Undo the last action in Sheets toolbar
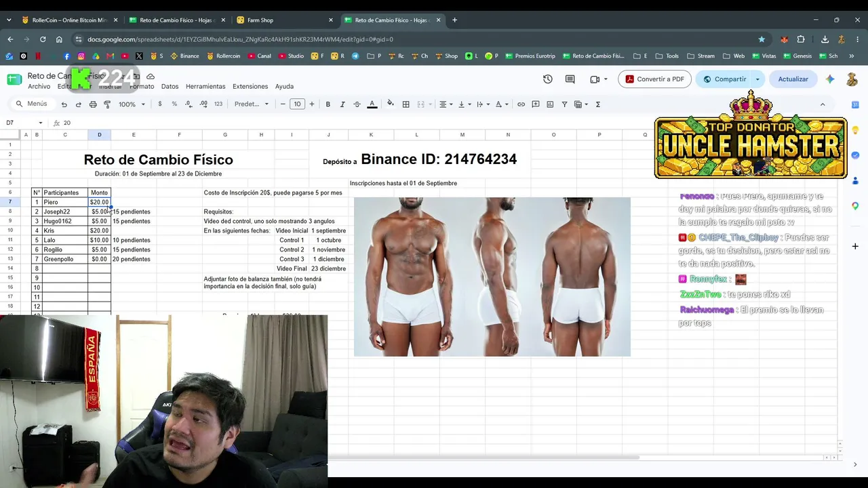Screen dimensions: 868x488 coord(64,104)
